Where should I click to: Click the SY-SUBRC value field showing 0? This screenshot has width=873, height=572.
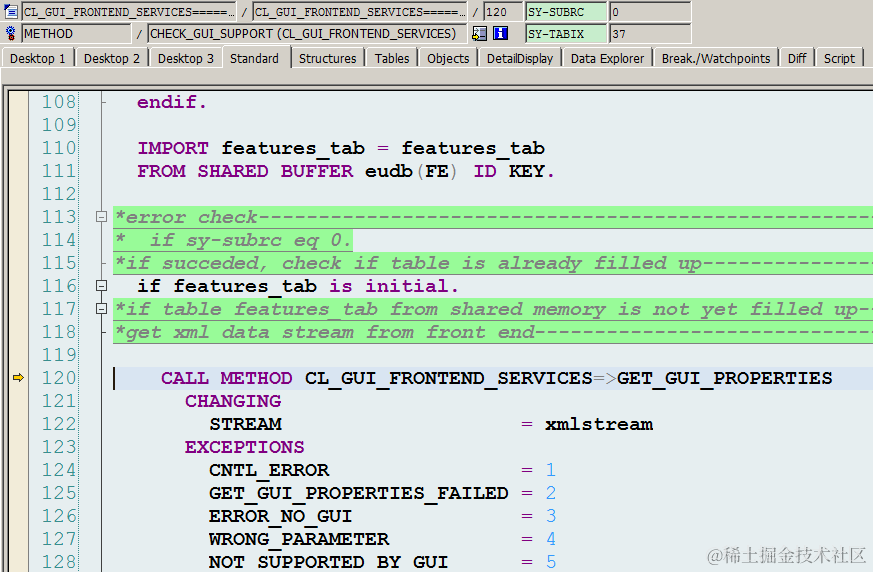point(650,12)
